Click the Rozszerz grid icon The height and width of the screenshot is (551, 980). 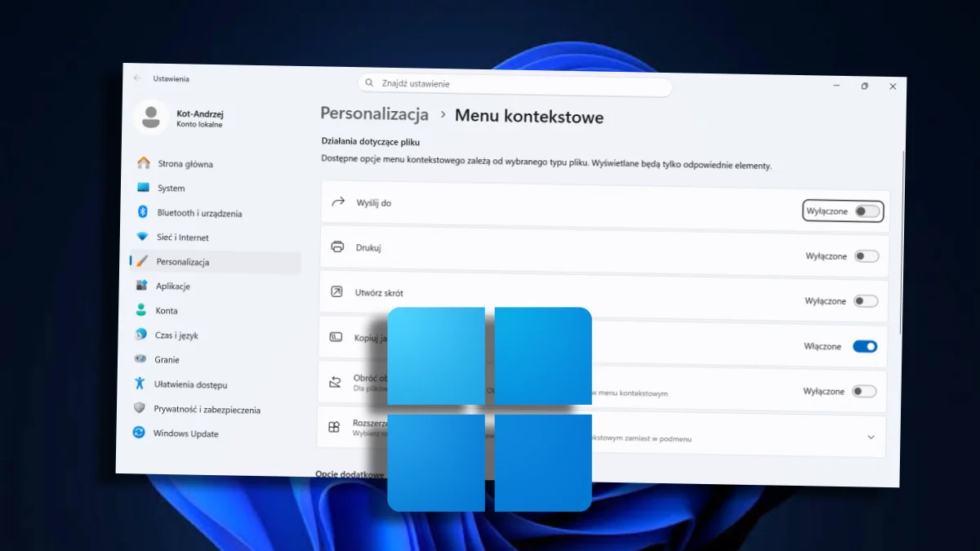pos(334,427)
